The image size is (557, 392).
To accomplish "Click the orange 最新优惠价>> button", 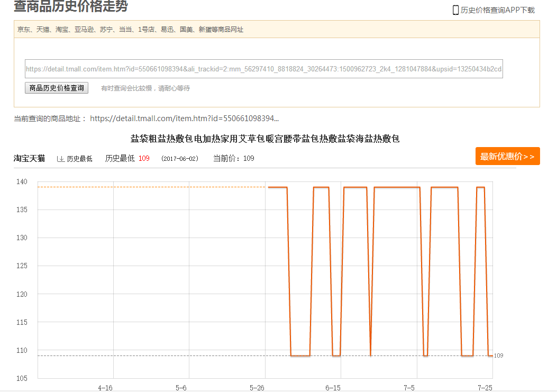I will [507, 156].
